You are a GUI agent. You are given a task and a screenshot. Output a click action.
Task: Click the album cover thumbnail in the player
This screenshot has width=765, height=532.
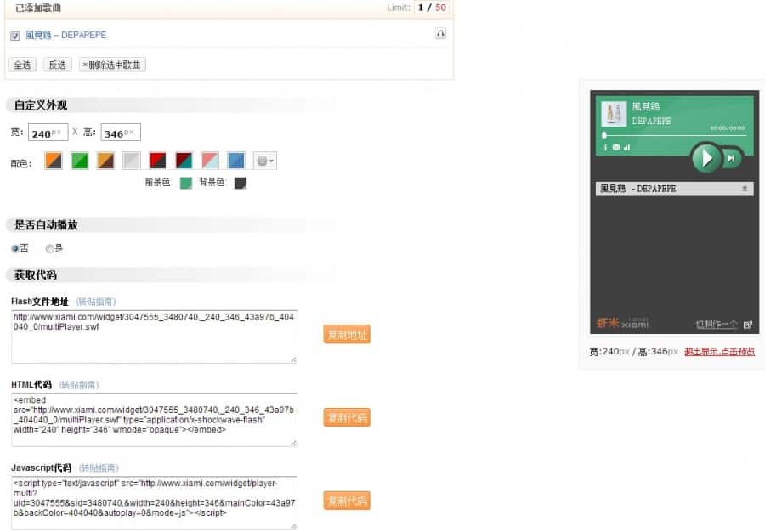tap(614, 114)
